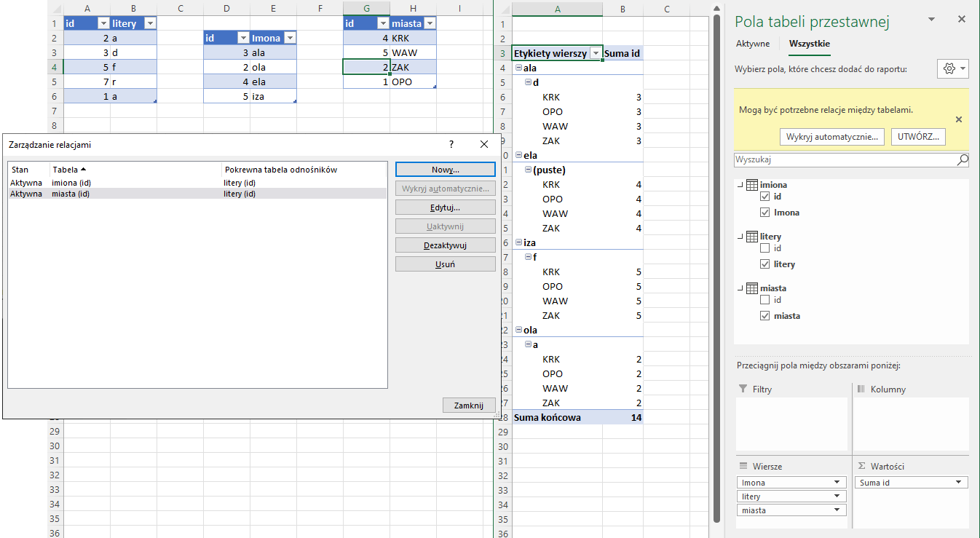
Task: Open the Imona column filter dropdown
Action: point(290,38)
